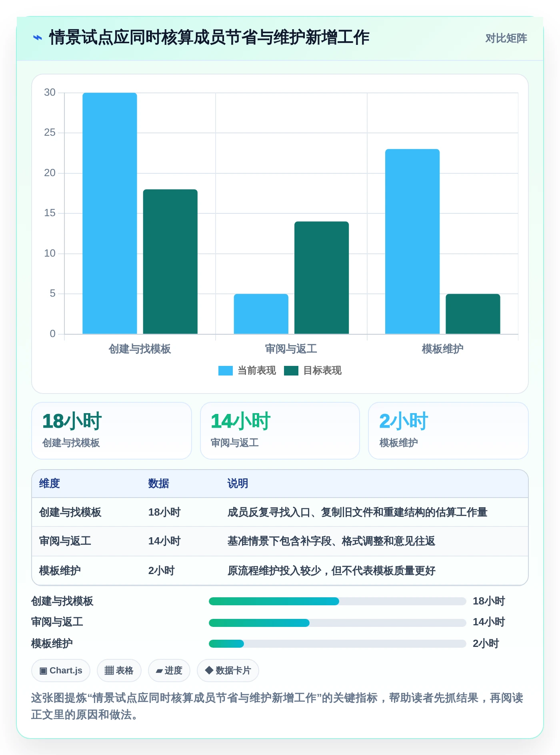Click the tall blue 创建与找模板 current bar
Viewport: 560px width, 755px height.
tap(110, 213)
